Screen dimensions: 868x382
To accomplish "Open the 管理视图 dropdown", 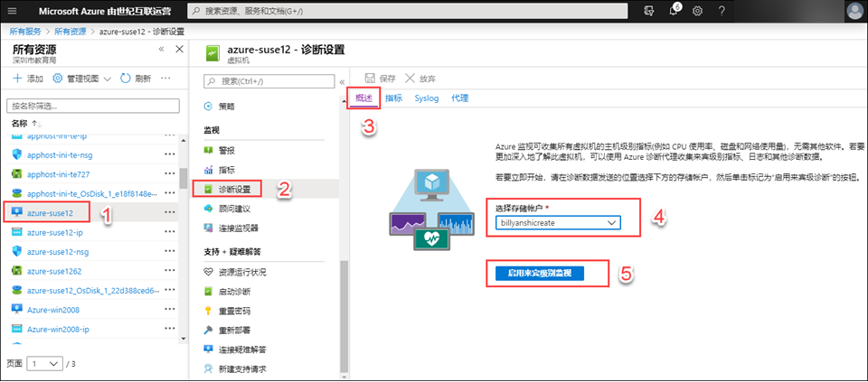I will [x=81, y=79].
